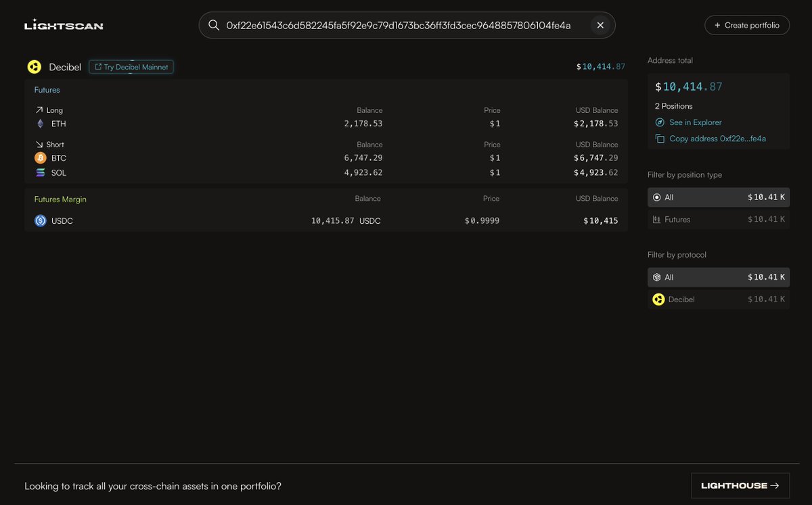Click the USDC token icon
This screenshot has width=812, height=505.
pyautogui.click(x=41, y=220)
